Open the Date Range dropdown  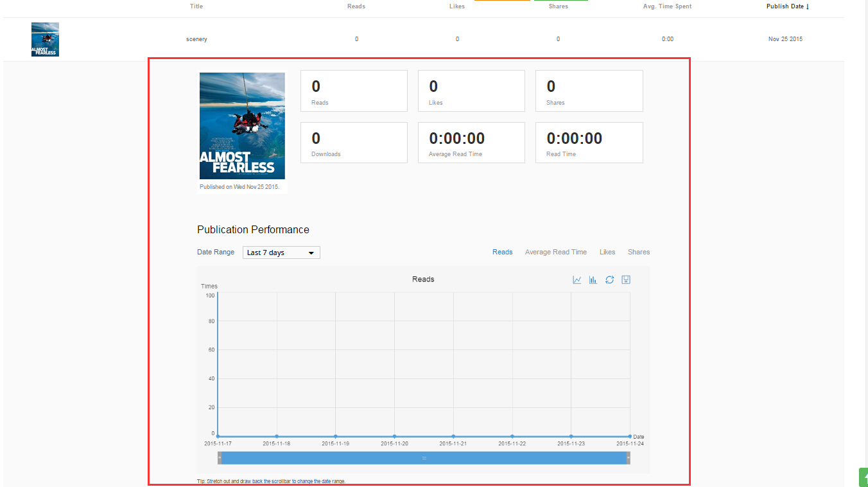tap(281, 252)
